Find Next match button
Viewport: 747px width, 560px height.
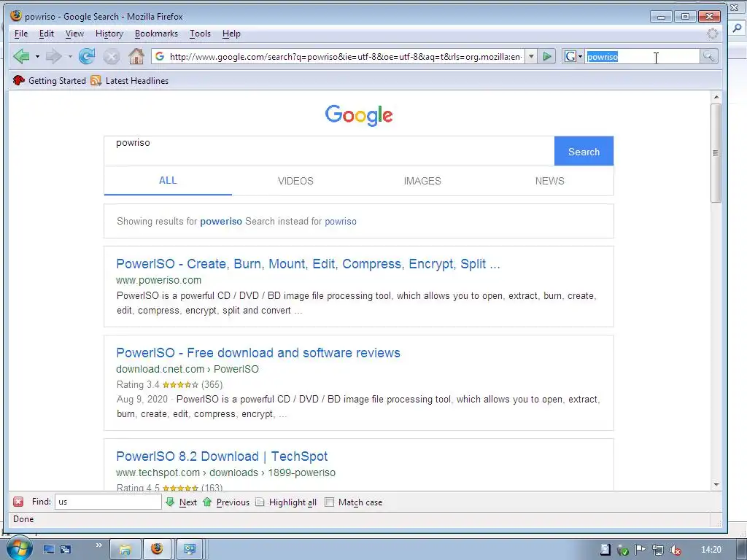182,502
